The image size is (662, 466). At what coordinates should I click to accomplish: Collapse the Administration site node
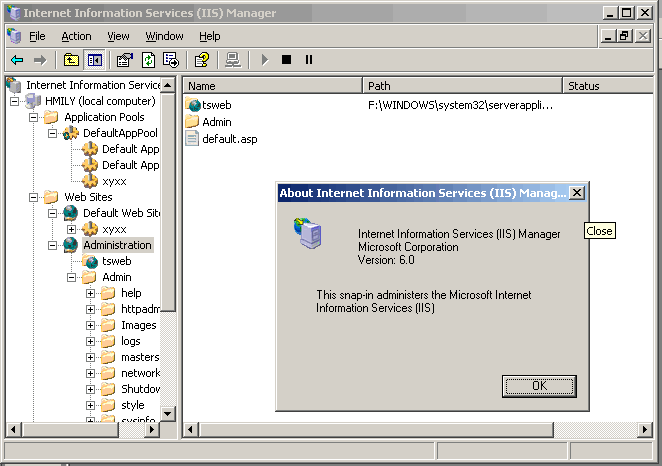52,245
